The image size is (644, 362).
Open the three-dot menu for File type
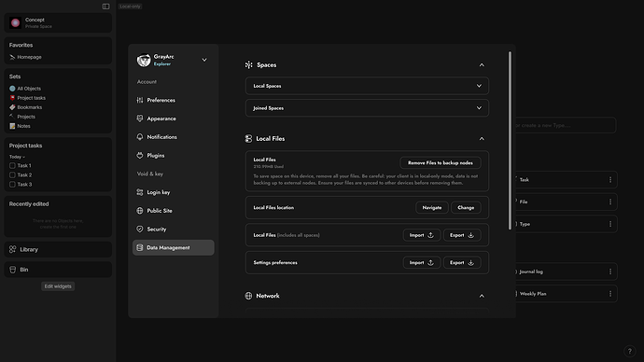click(610, 202)
